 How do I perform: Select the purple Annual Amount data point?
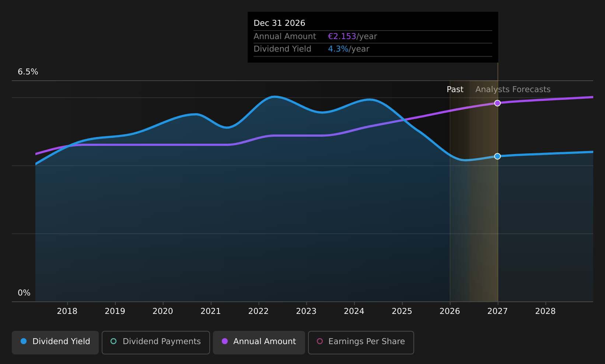tap(497, 103)
